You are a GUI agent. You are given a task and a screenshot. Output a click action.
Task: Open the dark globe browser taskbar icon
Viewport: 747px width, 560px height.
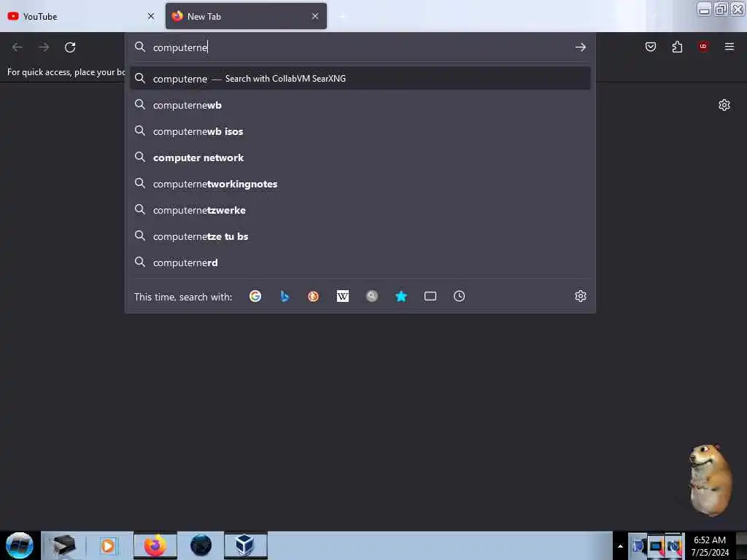(201, 545)
